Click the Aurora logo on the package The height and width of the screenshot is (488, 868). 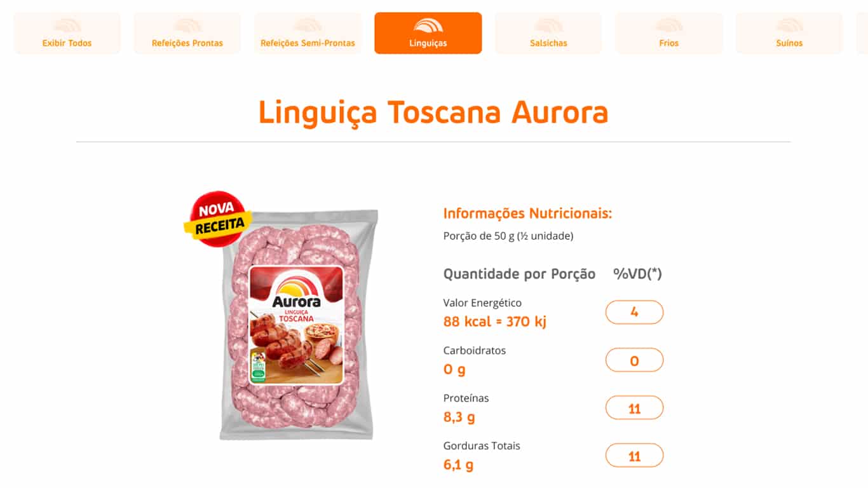tap(296, 294)
